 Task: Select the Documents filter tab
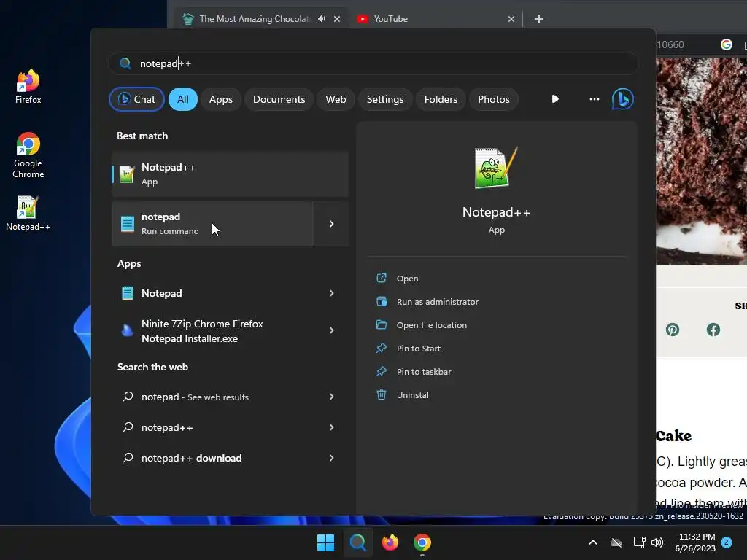[x=279, y=99]
